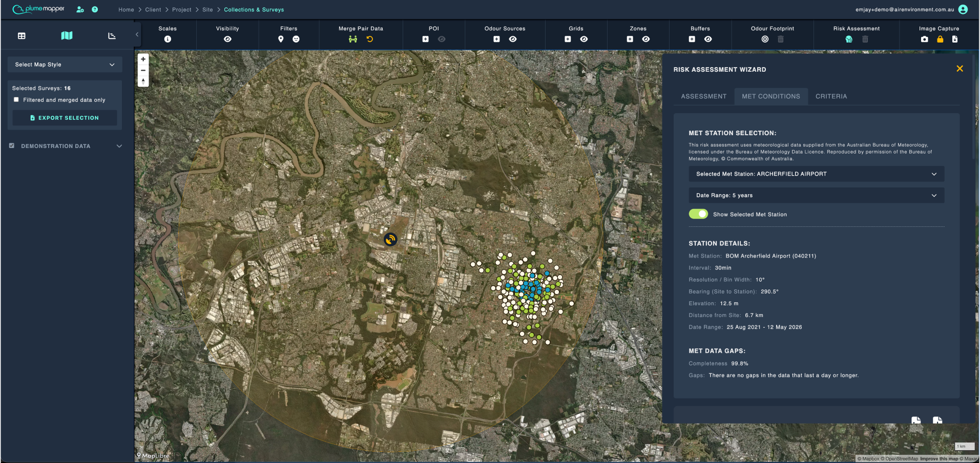The height and width of the screenshot is (463, 980).
Task: Open the Select Map Style dropdown
Action: pyautogui.click(x=65, y=65)
